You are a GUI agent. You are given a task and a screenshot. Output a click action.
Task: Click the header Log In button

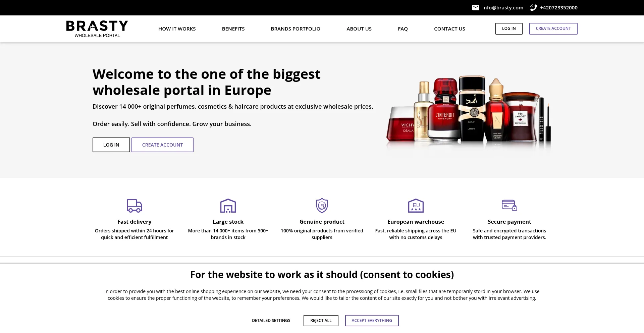509,29
